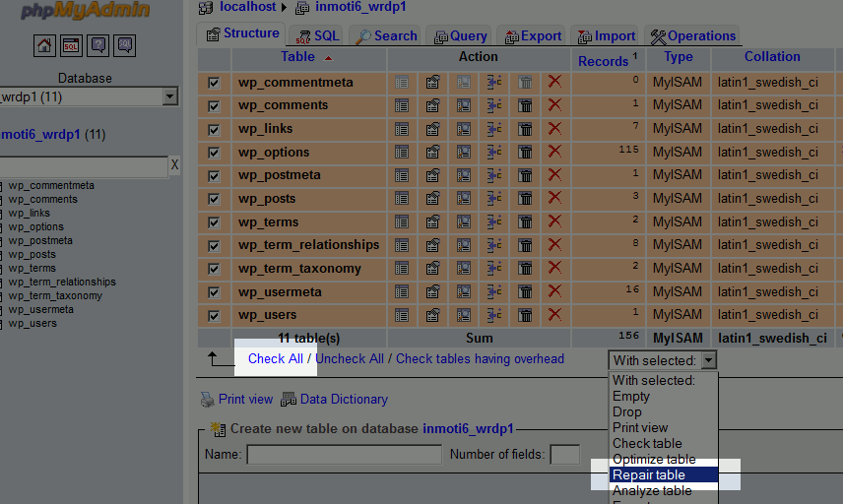
Task: Open the Data Dictionary link
Action: click(344, 400)
